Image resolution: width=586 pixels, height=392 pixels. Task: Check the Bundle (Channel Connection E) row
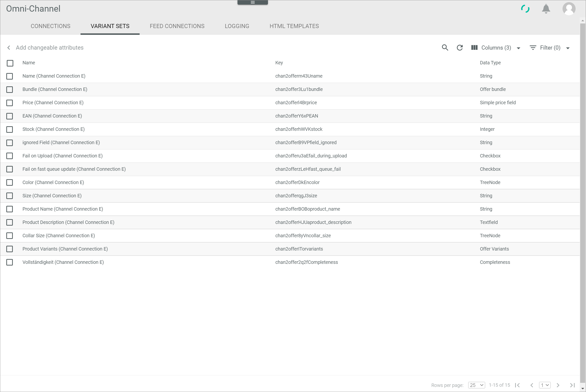click(9, 89)
